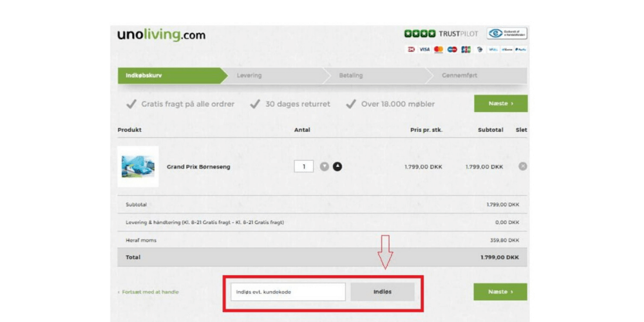
Task: Click the Gratis fragt på alle ordrer text
Action: [x=187, y=104]
